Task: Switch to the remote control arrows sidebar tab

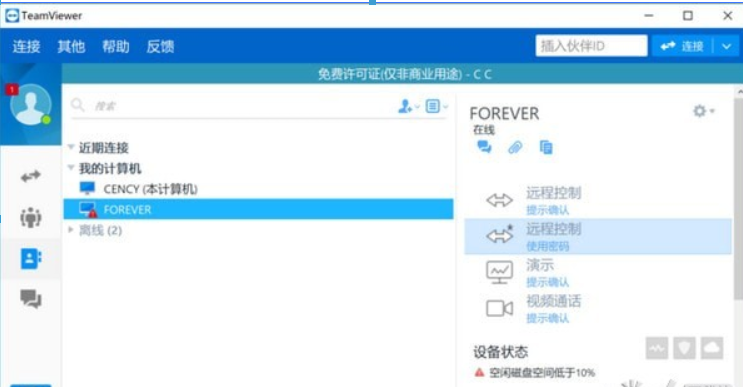Action: coord(31,177)
